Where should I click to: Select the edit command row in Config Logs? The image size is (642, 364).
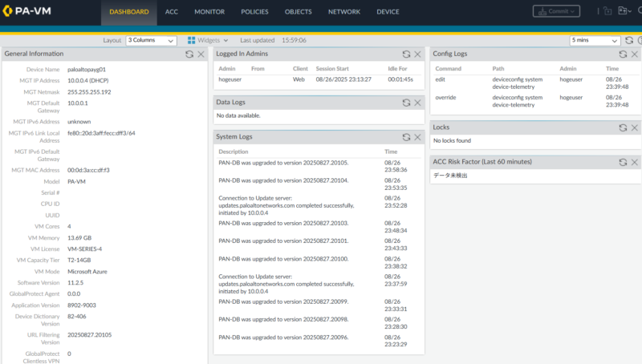tap(535, 83)
